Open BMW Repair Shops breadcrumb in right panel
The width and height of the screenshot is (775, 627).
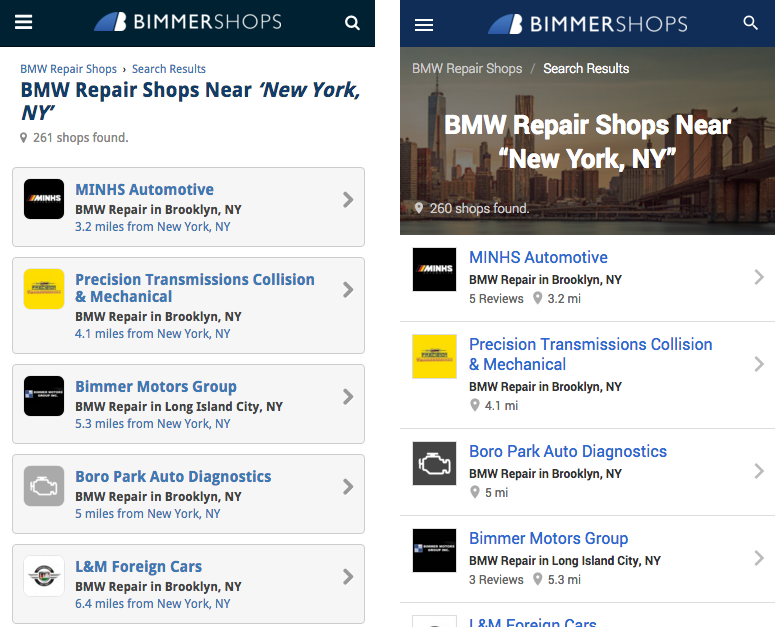(x=467, y=68)
